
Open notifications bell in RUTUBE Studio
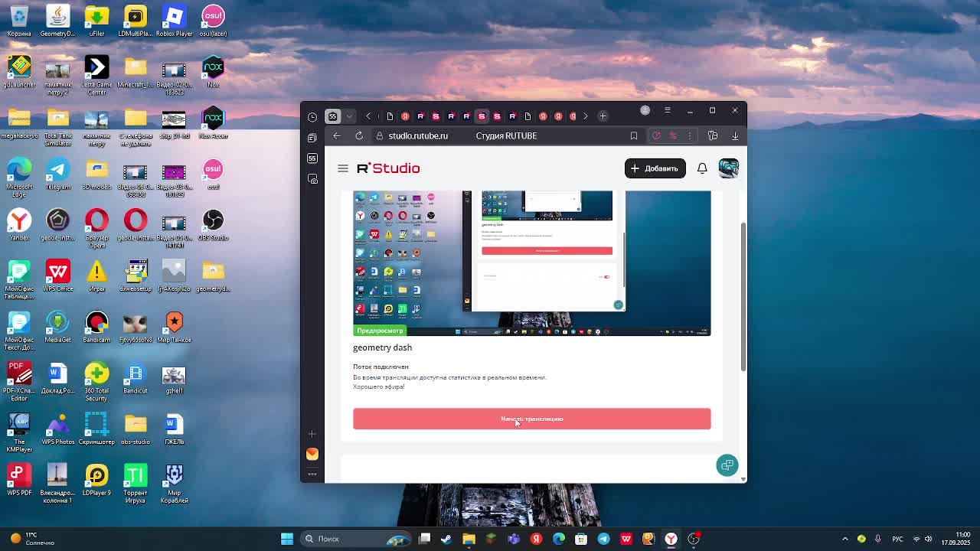click(702, 168)
